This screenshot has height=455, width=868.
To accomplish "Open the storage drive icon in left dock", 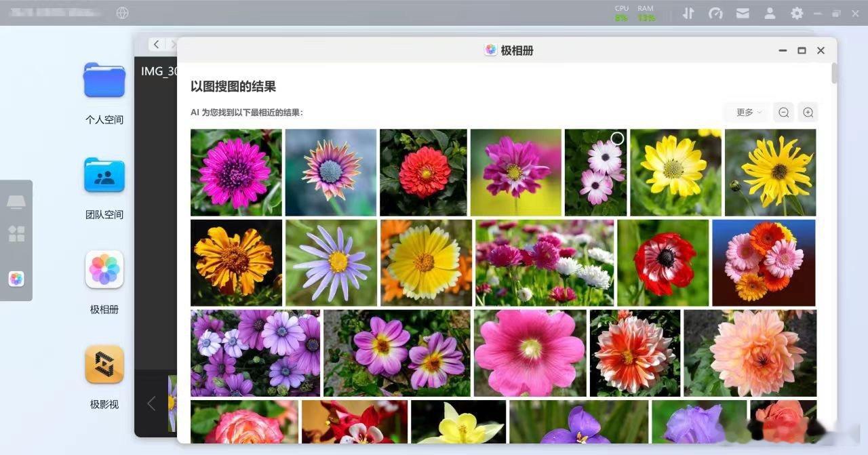I will (x=16, y=202).
